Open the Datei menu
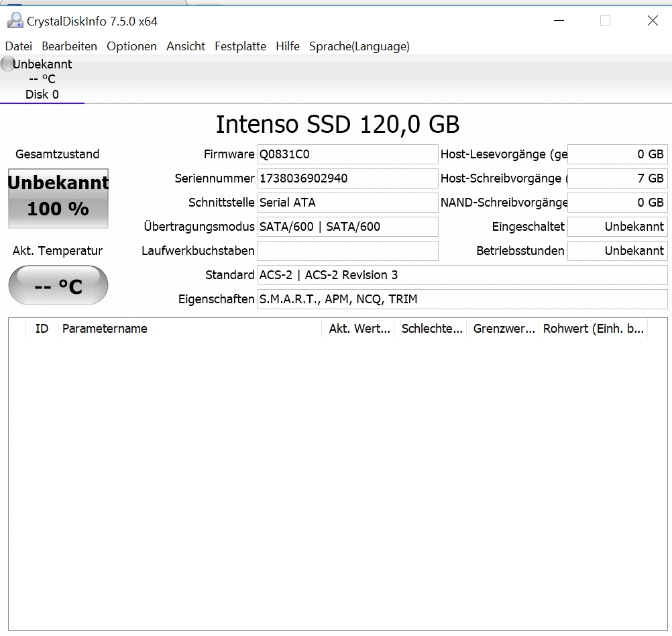The width and height of the screenshot is (672, 636). point(18,46)
